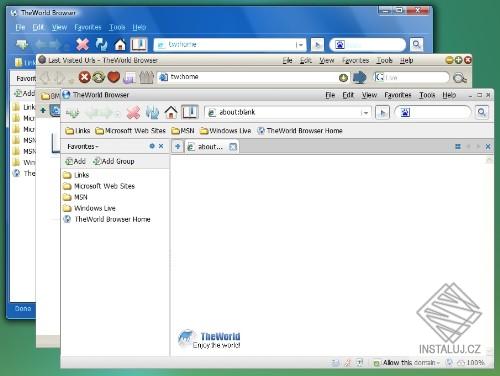Select Microsoft Web Sites in Favorites tree
Image resolution: width=500 pixels, height=376 pixels.
99,186
